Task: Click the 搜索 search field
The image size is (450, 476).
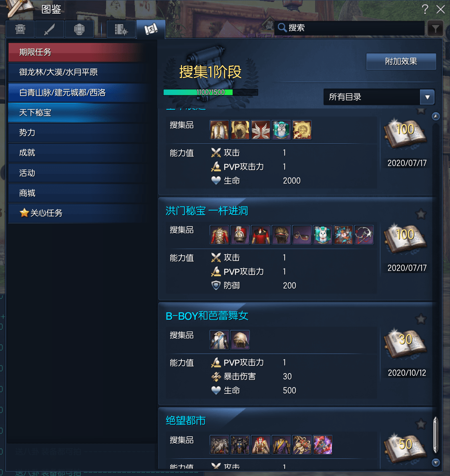Action: click(350, 28)
